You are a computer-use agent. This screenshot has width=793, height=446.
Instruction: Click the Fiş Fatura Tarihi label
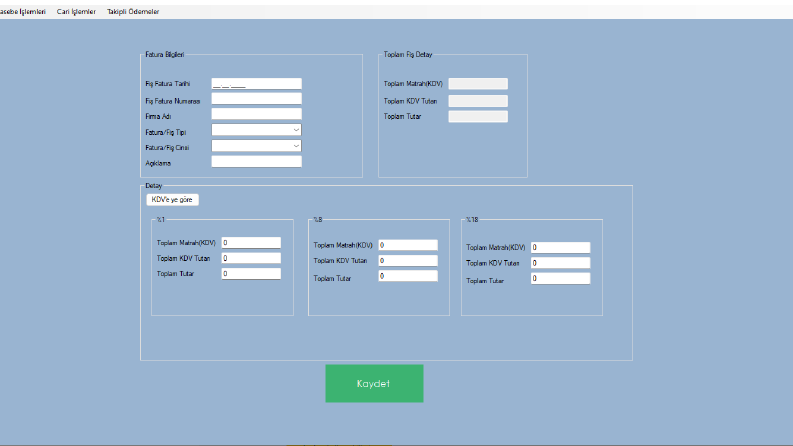click(x=168, y=84)
